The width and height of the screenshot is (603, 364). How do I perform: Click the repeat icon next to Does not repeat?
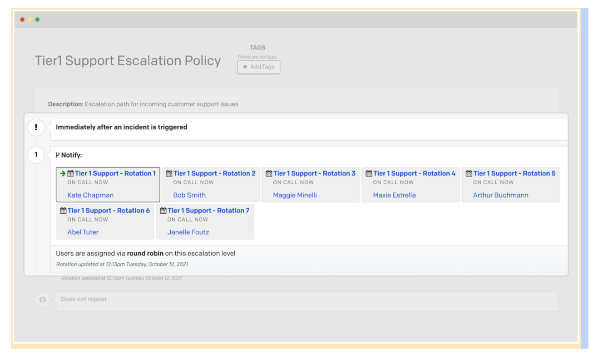(x=42, y=300)
